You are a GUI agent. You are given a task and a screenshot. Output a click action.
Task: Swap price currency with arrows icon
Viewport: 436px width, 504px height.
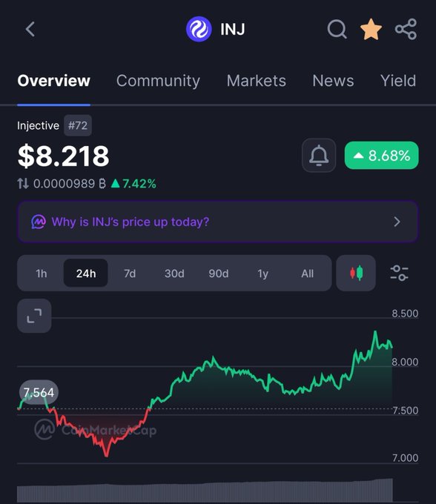click(23, 184)
